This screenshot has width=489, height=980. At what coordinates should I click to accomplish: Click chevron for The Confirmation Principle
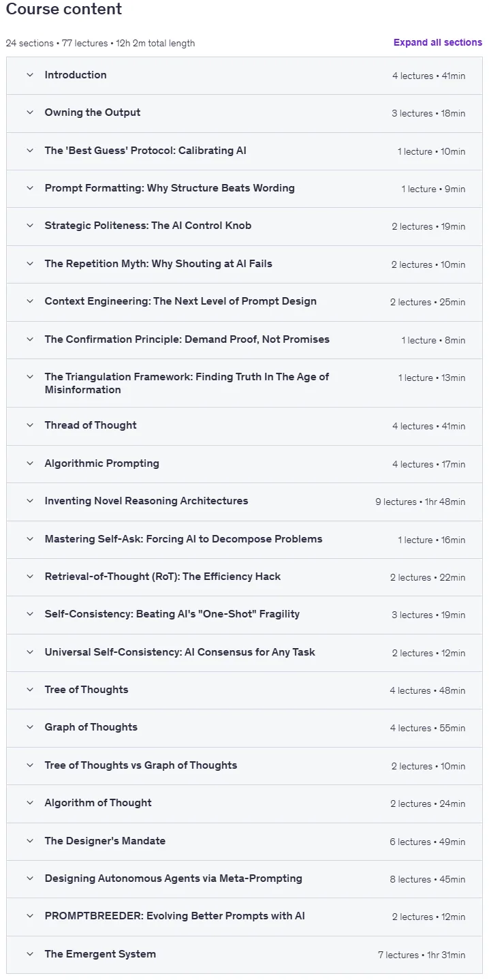tap(30, 339)
